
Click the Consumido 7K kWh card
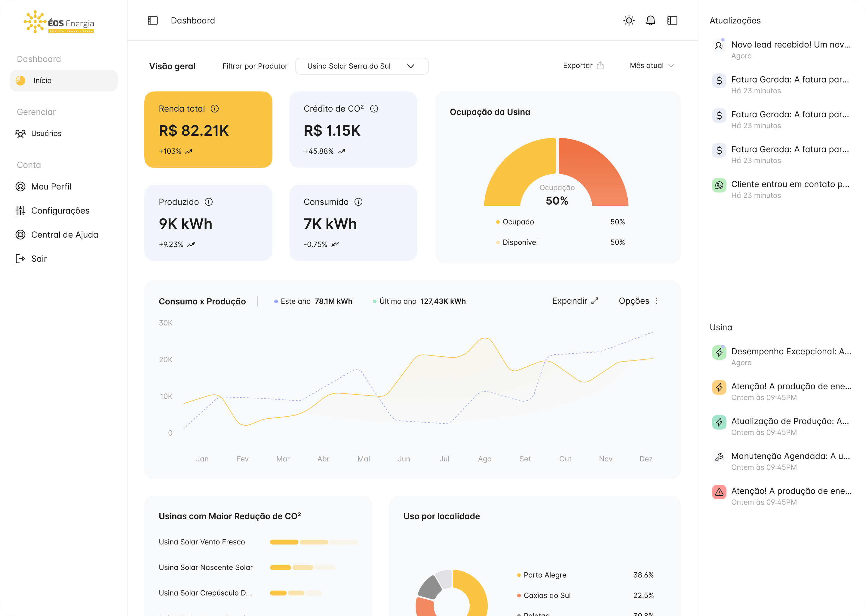point(353,223)
